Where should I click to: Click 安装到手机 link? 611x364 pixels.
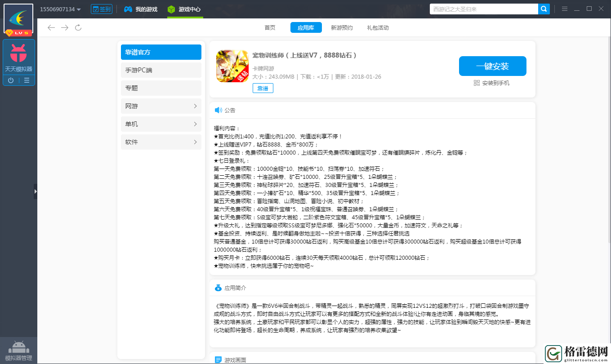pyautogui.click(x=496, y=83)
